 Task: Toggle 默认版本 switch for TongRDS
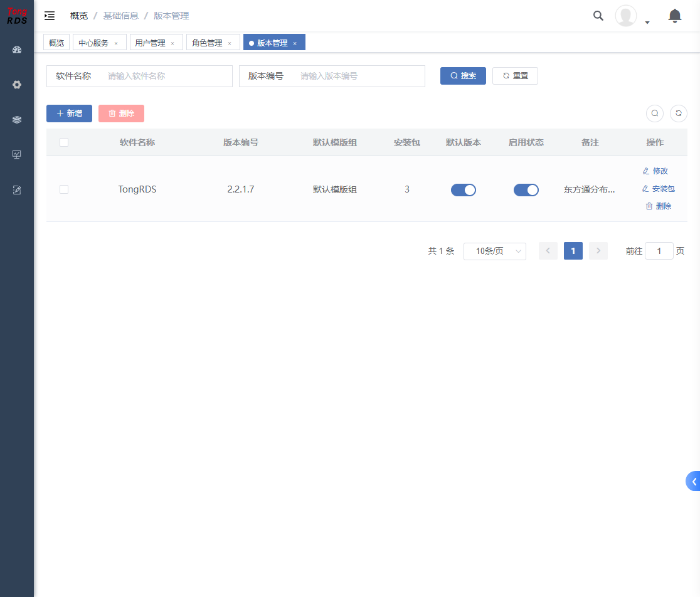(464, 190)
